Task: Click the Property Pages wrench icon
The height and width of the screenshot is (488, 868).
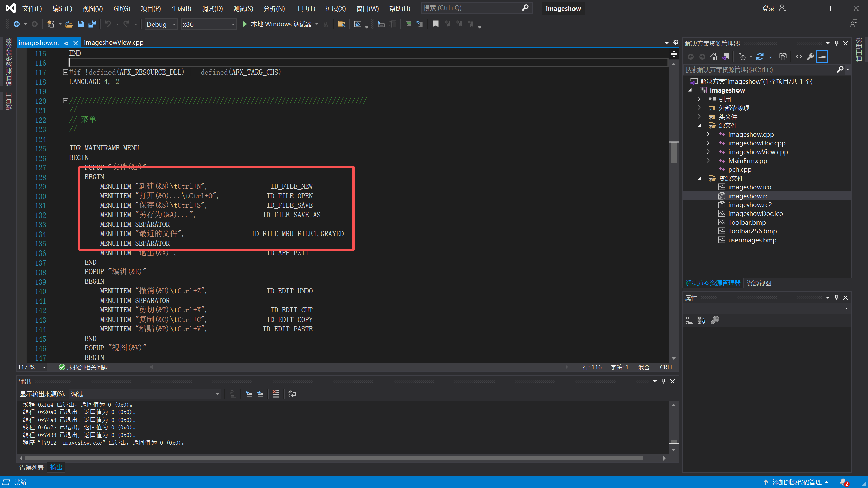Action: coord(715,320)
